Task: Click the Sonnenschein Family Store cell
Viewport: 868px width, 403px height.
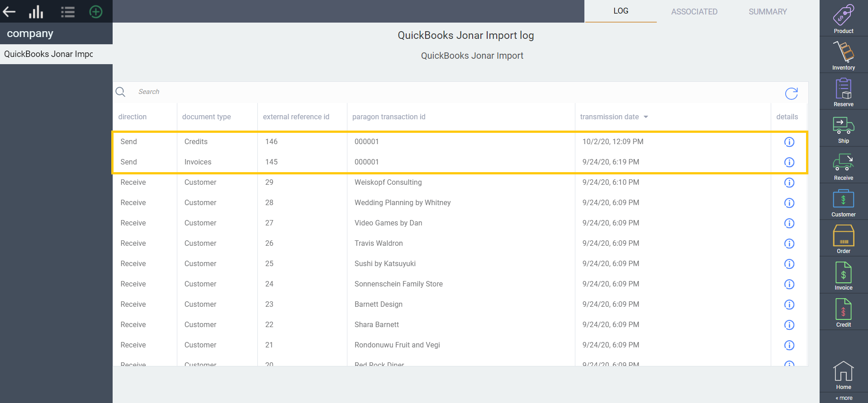Action: coord(398,284)
